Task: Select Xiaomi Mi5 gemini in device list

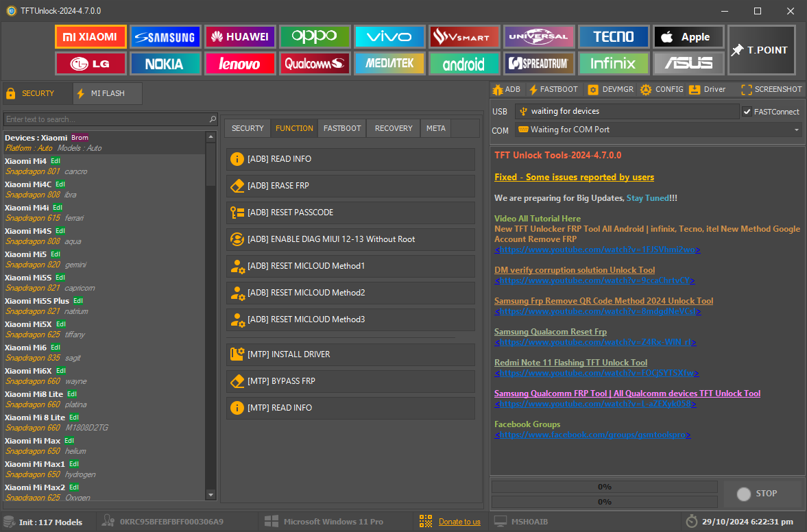Action: point(104,259)
